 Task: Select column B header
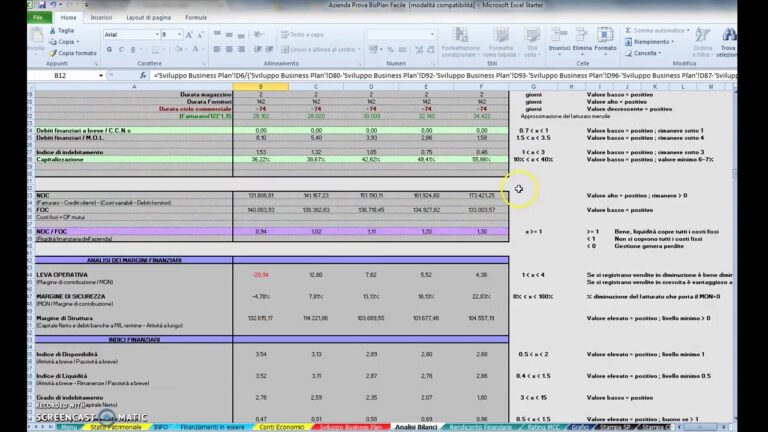point(261,87)
